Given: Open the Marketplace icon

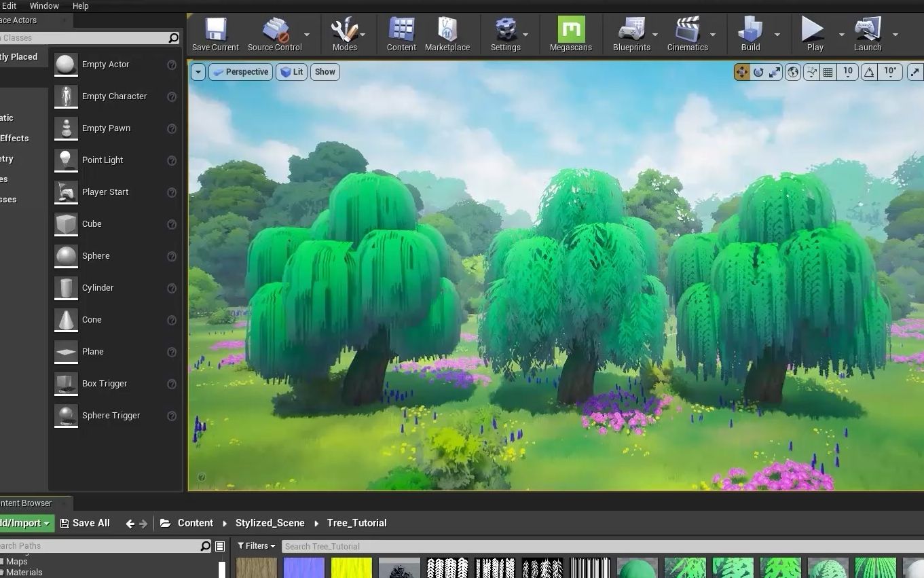Looking at the screenshot, I should tap(447, 35).
